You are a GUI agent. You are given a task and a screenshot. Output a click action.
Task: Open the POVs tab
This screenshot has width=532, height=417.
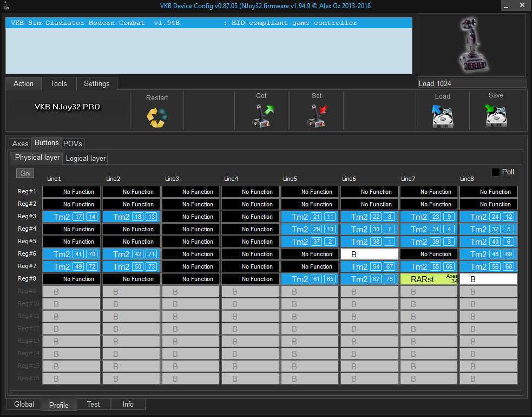(x=73, y=144)
